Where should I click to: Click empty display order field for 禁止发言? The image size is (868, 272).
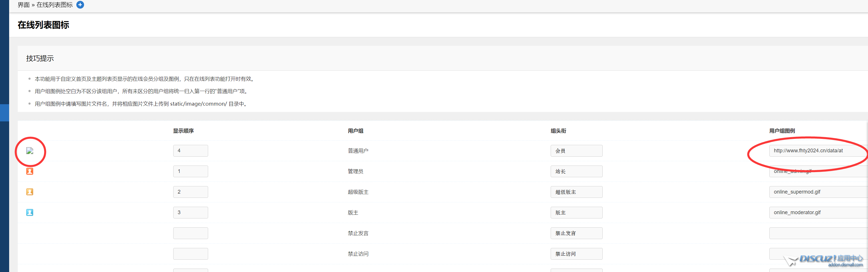point(191,233)
